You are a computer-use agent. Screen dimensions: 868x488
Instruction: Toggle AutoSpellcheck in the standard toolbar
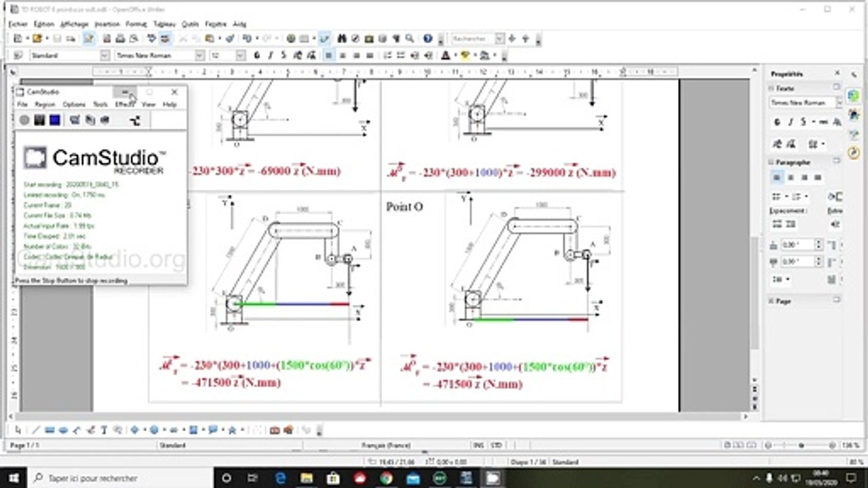click(x=165, y=39)
